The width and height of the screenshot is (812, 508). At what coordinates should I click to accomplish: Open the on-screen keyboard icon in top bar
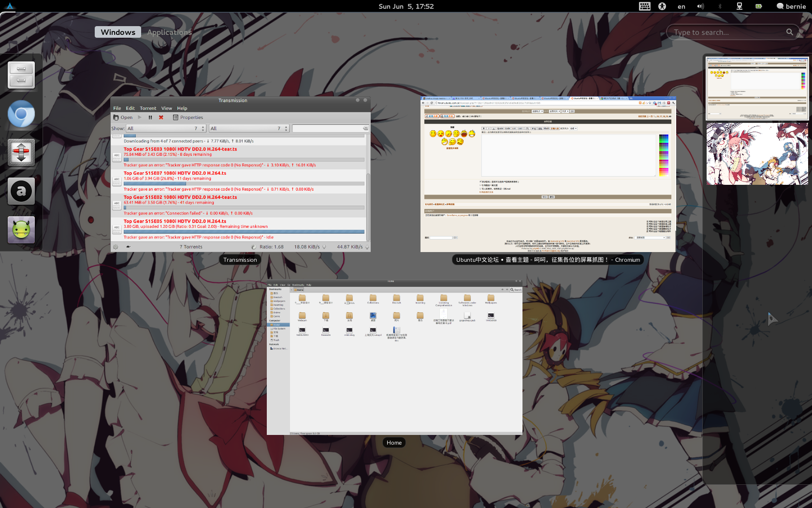pos(644,6)
